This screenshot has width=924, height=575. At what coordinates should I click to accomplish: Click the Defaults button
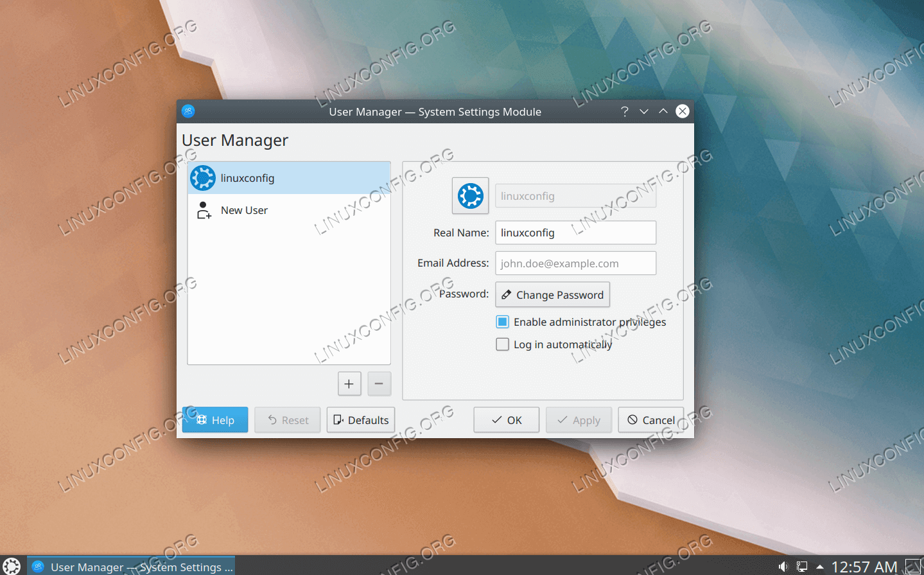coord(361,420)
